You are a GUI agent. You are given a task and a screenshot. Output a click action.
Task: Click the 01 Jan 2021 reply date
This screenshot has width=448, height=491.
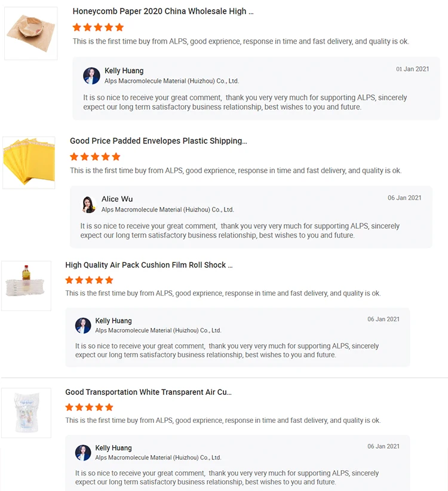tap(412, 69)
